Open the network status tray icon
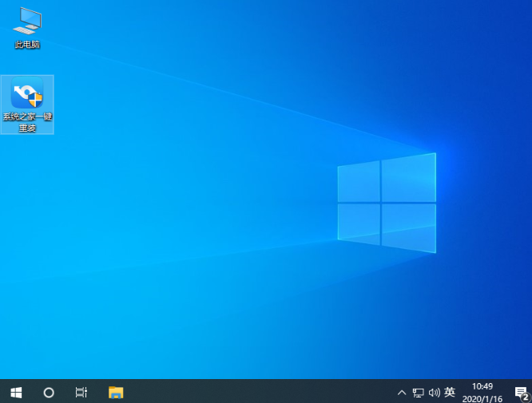Image resolution: width=532 pixels, height=403 pixels. tap(418, 393)
